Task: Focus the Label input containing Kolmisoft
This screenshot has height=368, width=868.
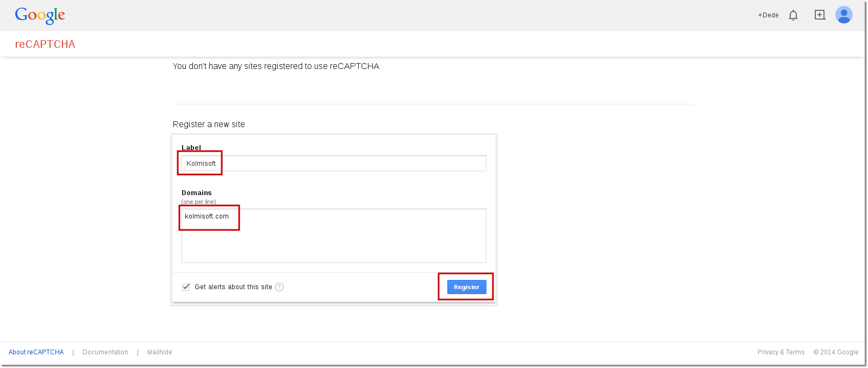Action: click(x=334, y=164)
